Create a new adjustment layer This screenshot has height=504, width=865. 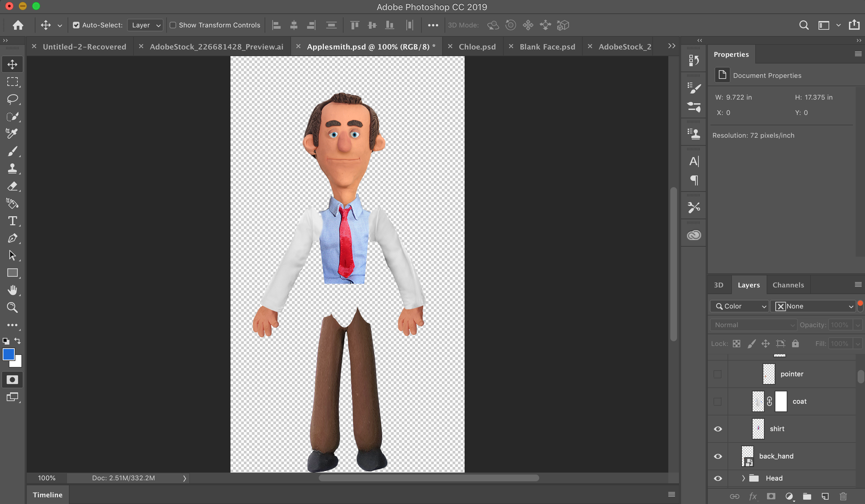[789, 496]
